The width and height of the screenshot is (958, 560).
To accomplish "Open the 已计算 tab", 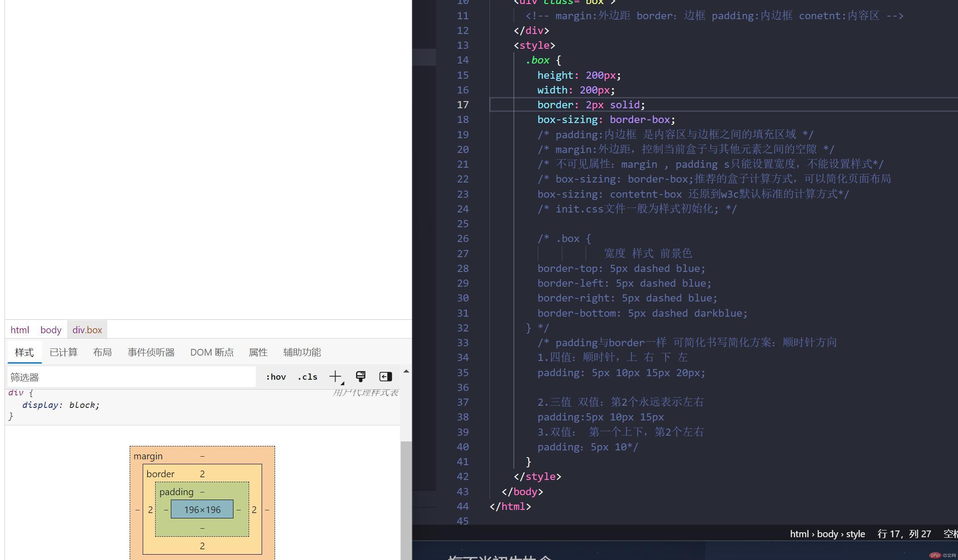I will (64, 352).
